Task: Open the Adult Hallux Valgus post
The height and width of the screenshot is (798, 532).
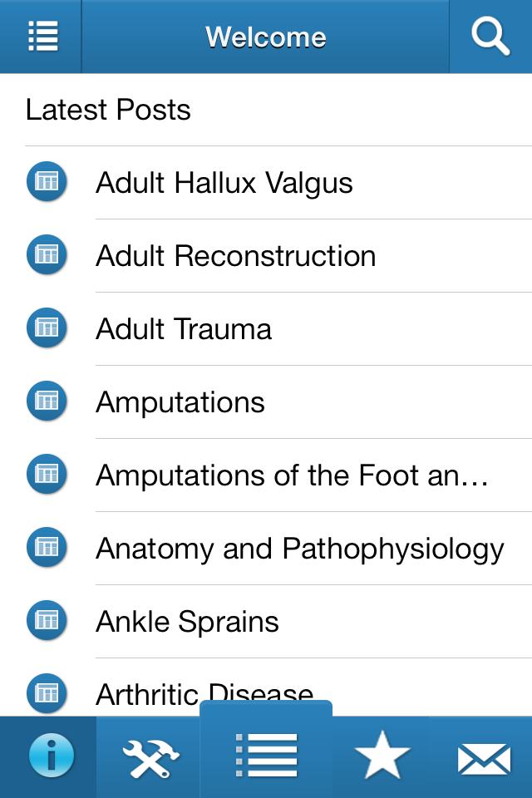Action: click(224, 183)
